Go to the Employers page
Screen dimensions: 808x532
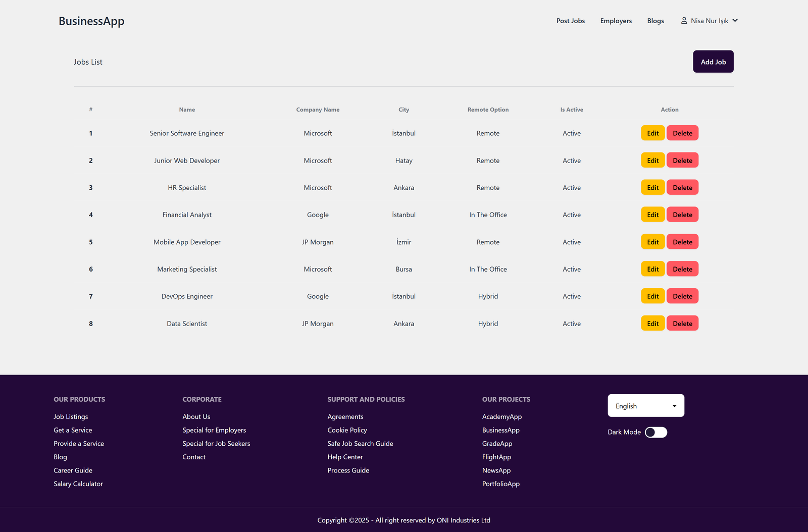pos(616,21)
